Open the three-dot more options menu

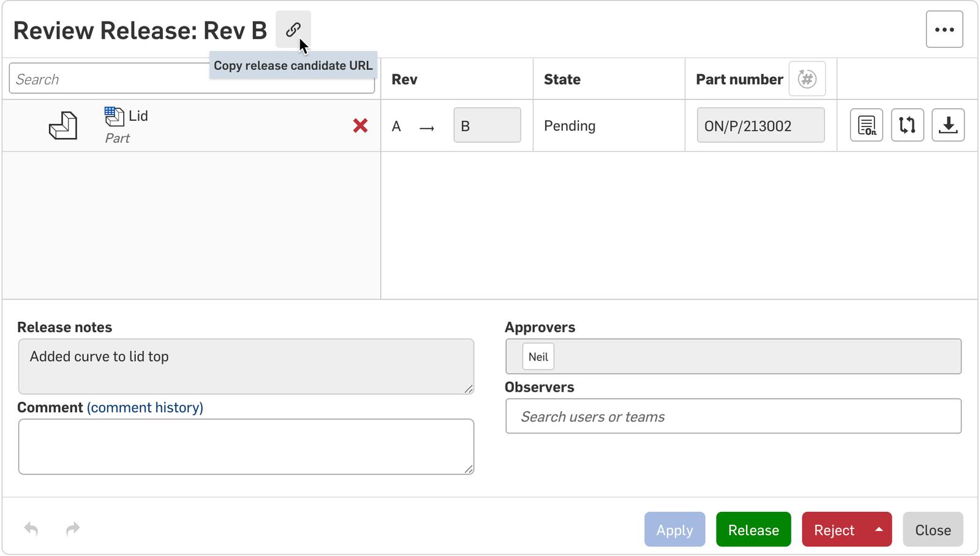[944, 29]
